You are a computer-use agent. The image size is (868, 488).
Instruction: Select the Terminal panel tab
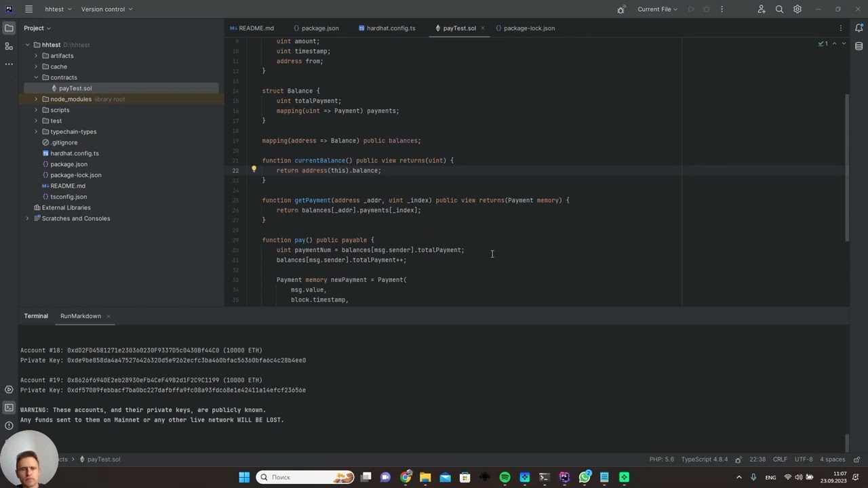(36, 316)
